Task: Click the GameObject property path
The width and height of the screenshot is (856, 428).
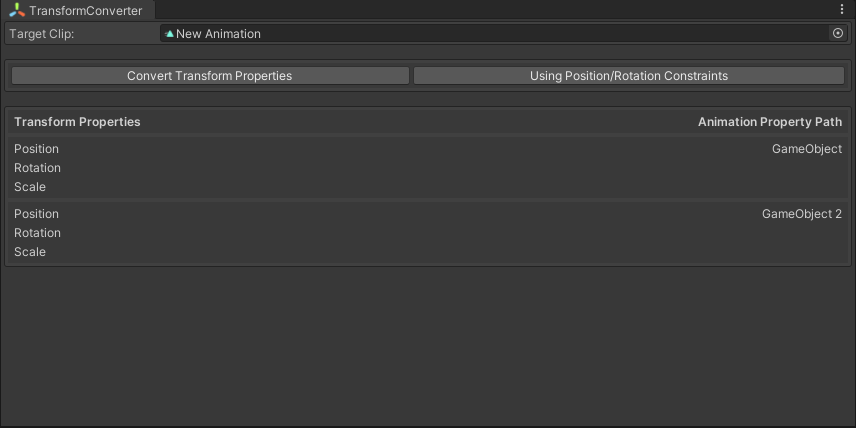Action: click(x=806, y=149)
